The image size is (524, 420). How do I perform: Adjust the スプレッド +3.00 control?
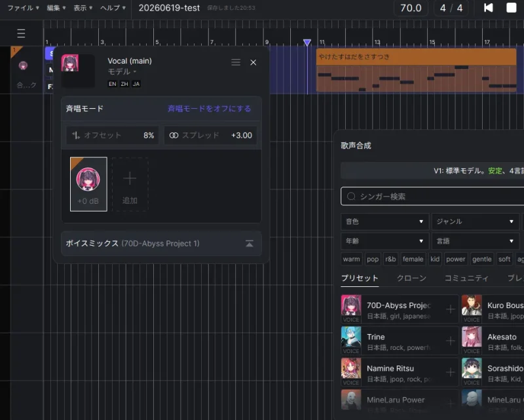[x=210, y=135]
